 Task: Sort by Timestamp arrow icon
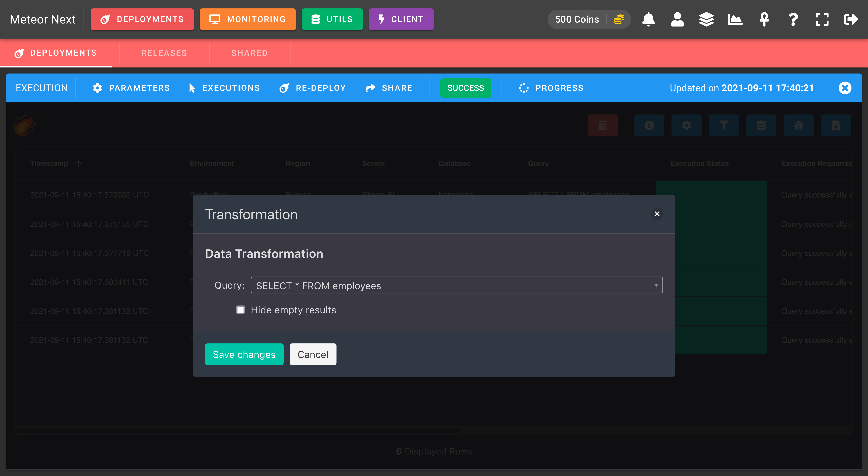click(79, 163)
